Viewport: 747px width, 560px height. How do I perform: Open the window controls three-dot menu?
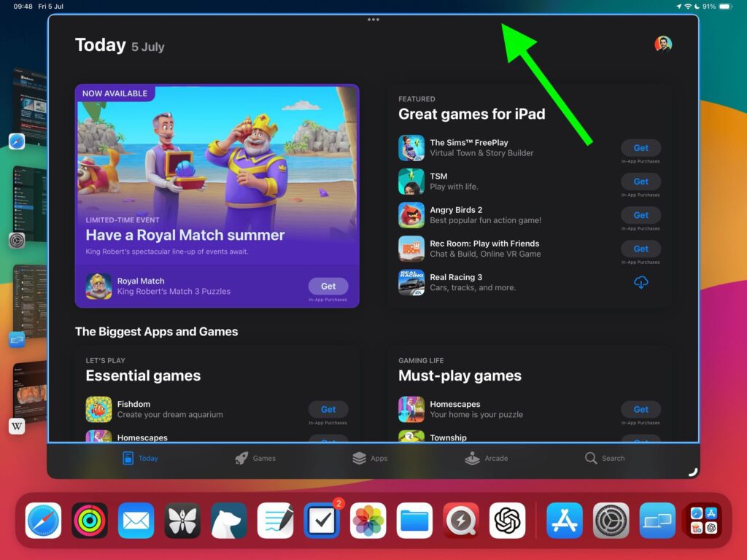[373, 20]
